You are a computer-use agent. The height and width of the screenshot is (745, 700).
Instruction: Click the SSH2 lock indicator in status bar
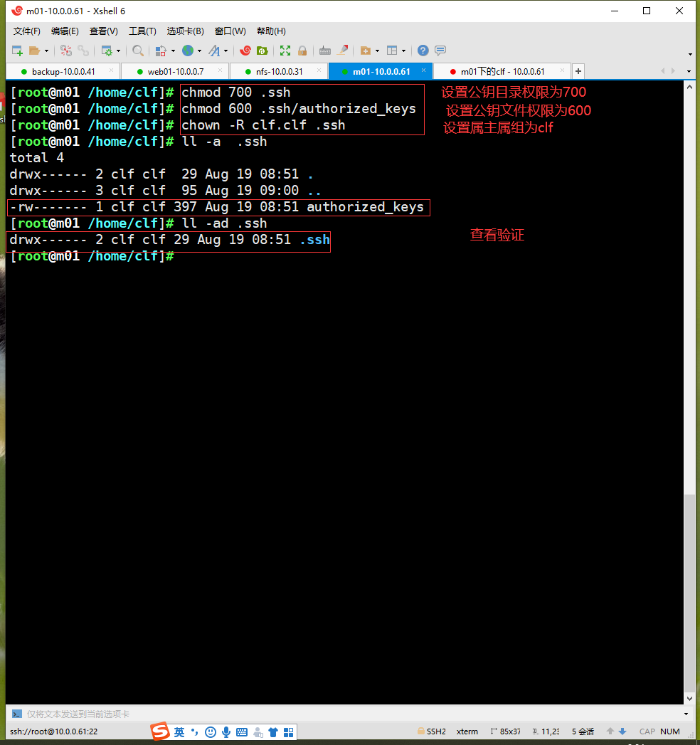pos(432,731)
